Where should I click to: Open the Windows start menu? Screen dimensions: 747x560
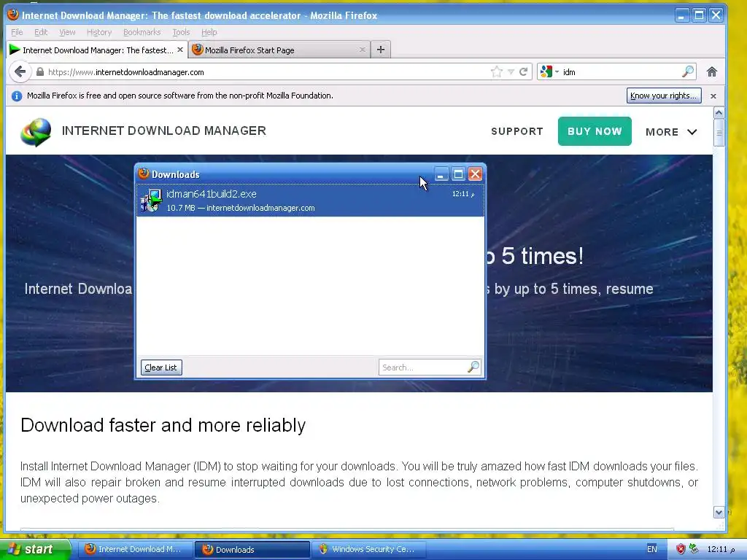tap(34, 549)
